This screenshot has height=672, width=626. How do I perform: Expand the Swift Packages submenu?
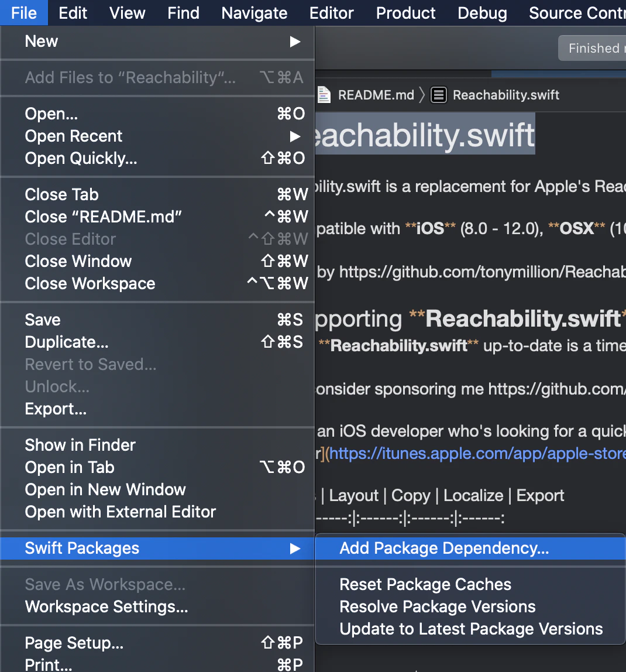pyautogui.click(x=157, y=548)
